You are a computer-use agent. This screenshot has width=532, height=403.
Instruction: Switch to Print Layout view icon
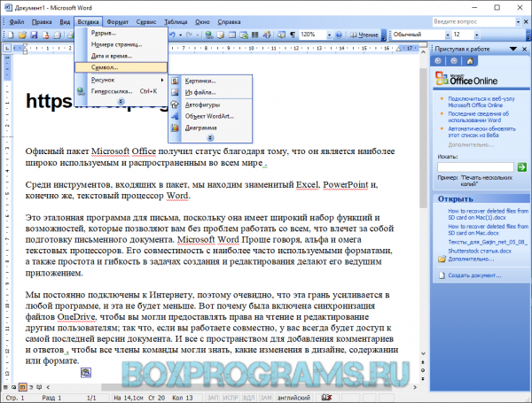point(22,387)
